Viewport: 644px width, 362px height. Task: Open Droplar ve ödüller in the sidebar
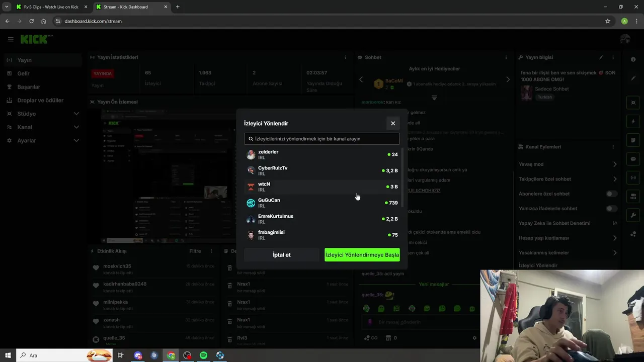point(42,100)
